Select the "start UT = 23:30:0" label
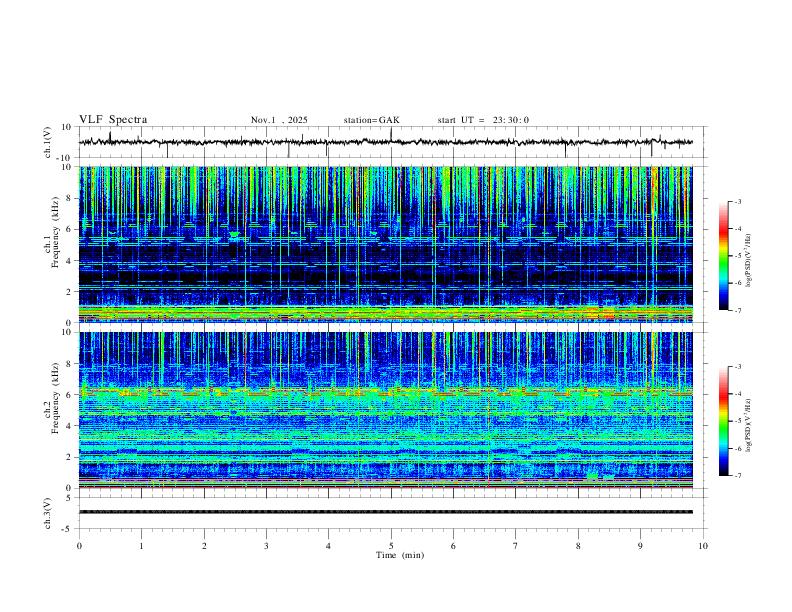Viewport: 792px width, 612px height. pyautogui.click(x=483, y=120)
